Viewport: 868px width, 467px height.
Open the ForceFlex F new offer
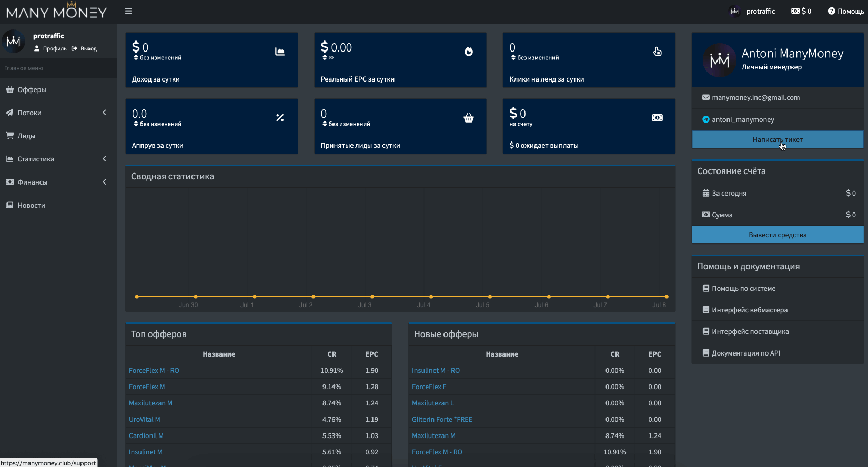tap(429, 387)
